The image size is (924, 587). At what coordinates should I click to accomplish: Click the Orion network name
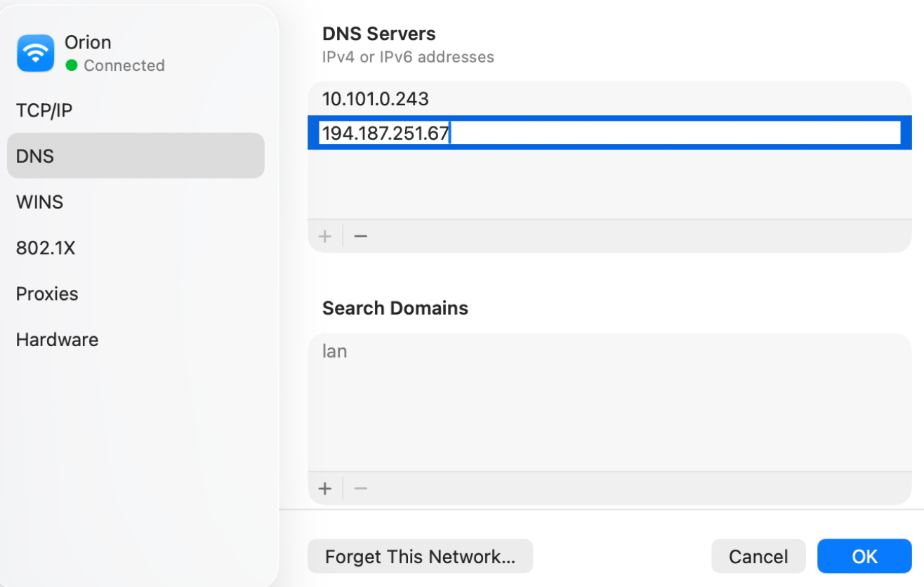88,42
